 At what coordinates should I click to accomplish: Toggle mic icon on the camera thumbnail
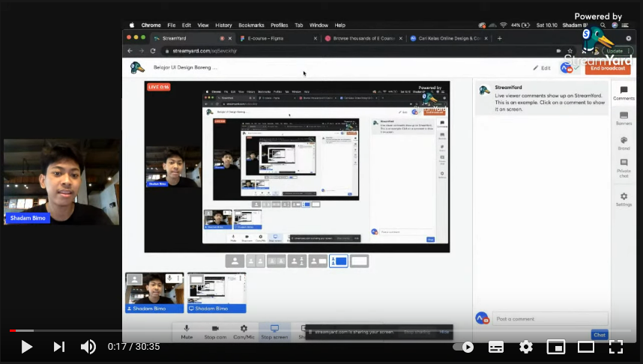pyautogui.click(x=169, y=279)
